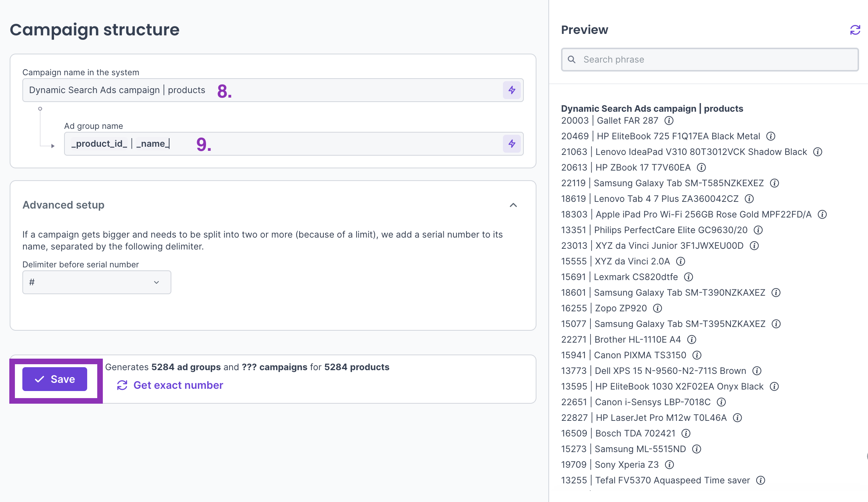868x502 pixels.
Task: Click info icon beside Brother HL-1110E A4
Action: 691,340
